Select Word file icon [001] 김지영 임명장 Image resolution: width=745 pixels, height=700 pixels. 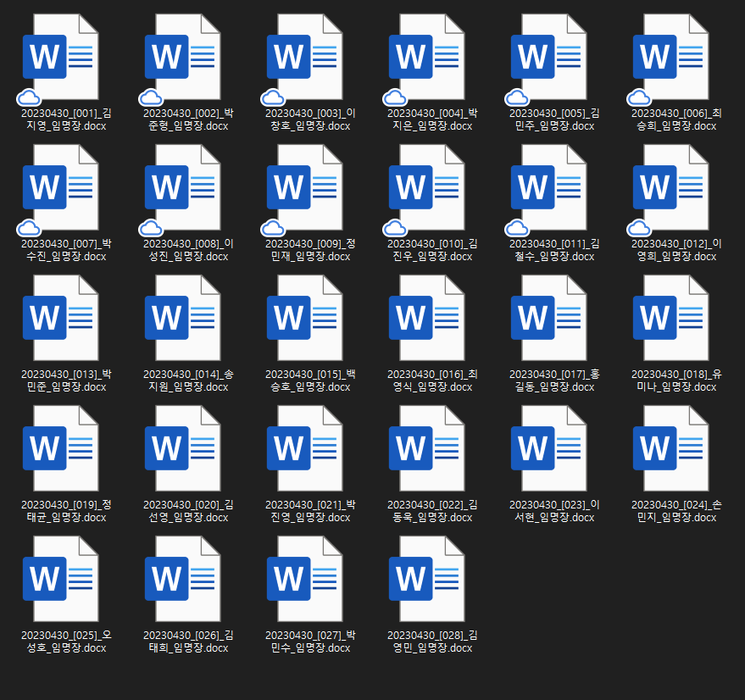[x=61, y=57]
